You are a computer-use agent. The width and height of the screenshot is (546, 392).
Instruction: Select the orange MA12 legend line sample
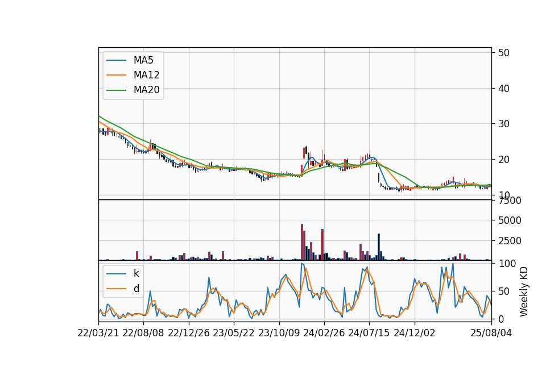click(x=116, y=75)
